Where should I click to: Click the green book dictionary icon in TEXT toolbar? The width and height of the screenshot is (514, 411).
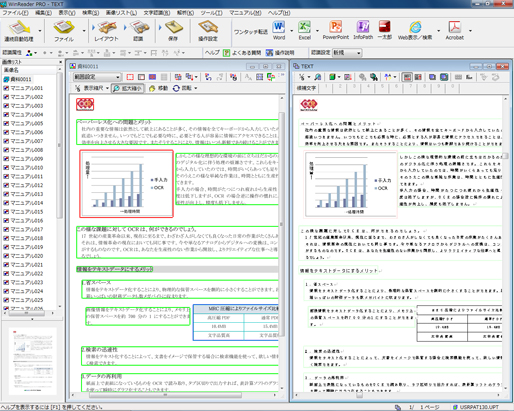coord(332,77)
